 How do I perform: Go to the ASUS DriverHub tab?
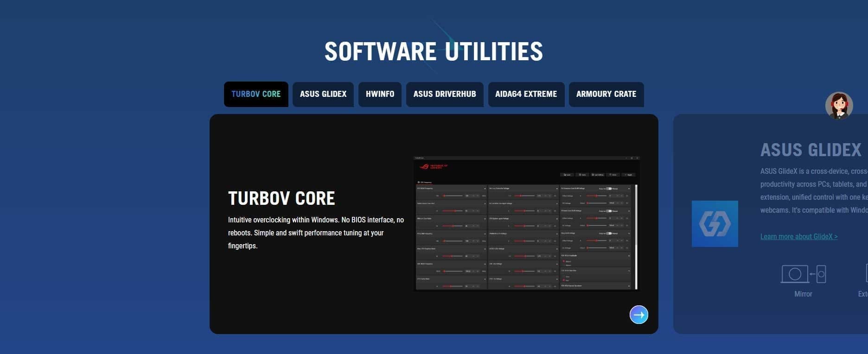pyautogui.click(x=445, y=94)
